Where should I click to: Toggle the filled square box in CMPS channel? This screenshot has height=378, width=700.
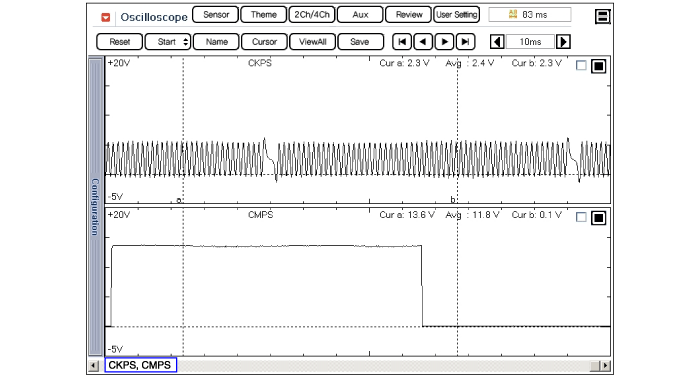pos(598,218)
